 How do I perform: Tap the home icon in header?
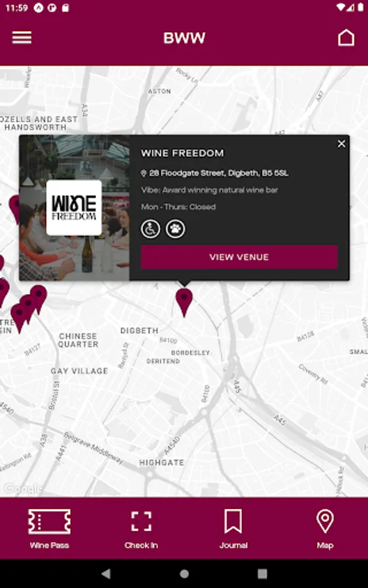(346, 37)
